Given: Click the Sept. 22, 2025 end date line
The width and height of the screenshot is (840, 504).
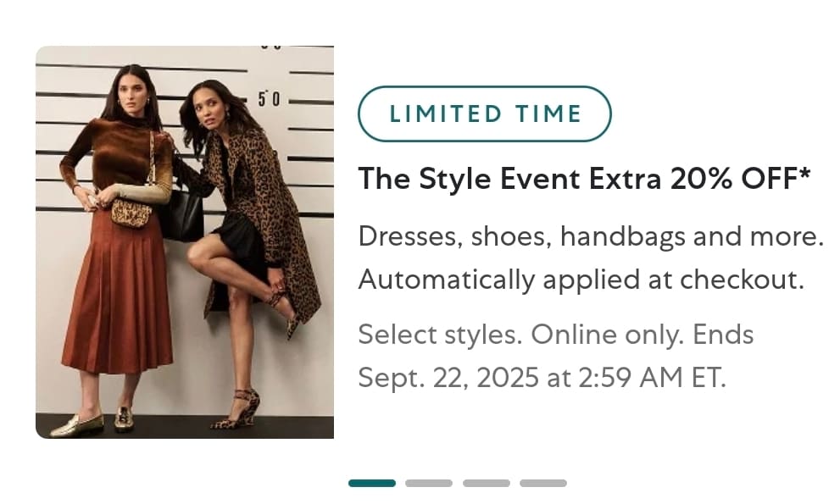Looking at the screenshot, I should [542, 377].
